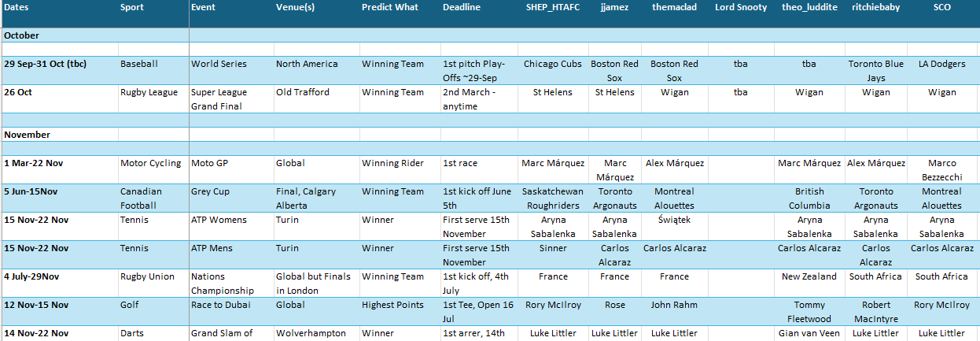Click the 4 July-29Nov date cell
The height and width of the screenshot is (341, 980).
tap(59, 283)
